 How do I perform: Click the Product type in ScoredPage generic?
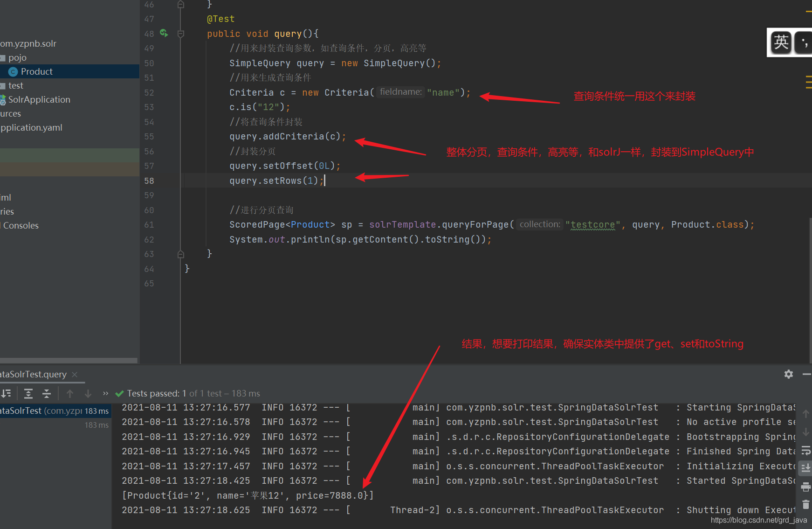point(310,225)
